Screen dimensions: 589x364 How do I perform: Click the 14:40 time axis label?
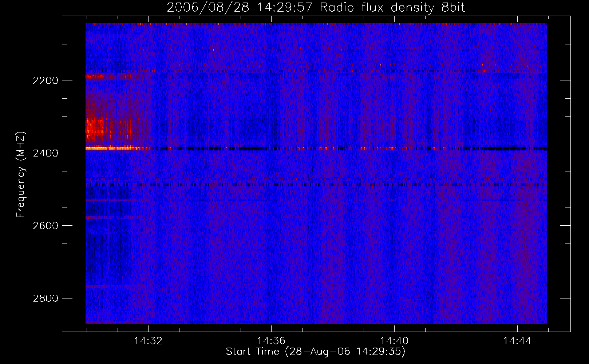[394, 341]
